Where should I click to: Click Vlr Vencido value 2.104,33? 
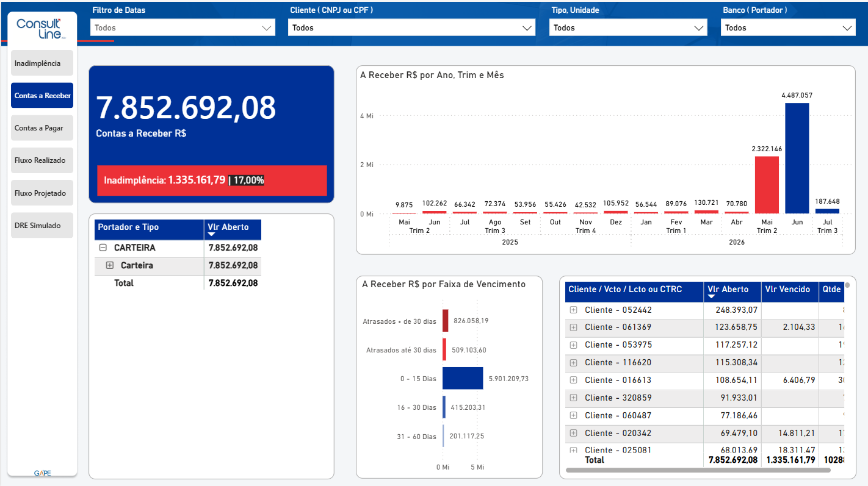pos(798,327)
